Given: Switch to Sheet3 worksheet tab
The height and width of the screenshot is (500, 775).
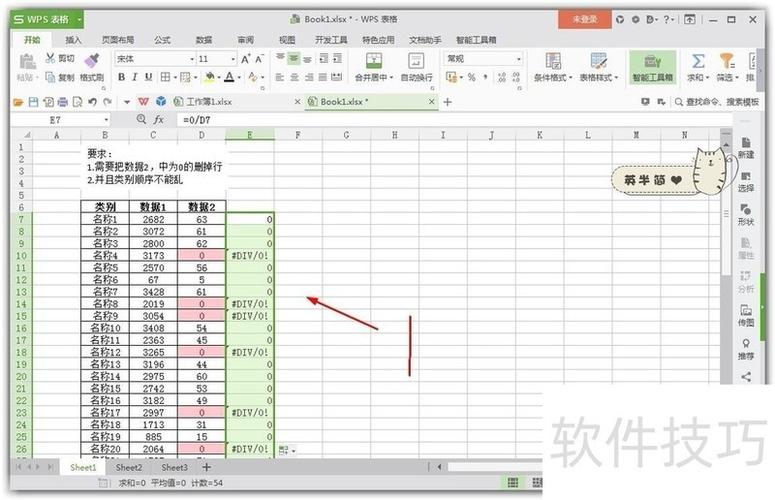Looking at the screenshot, I should tap(174, 467).
